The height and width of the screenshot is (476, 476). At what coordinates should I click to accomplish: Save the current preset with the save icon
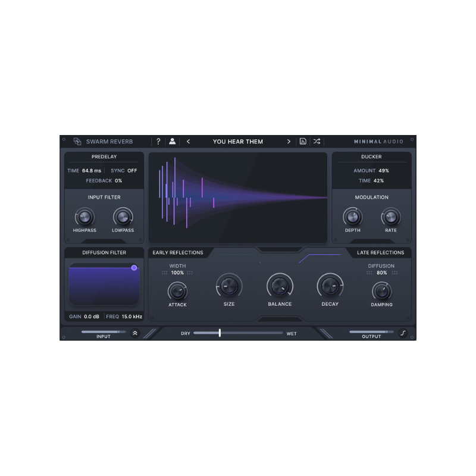303,141
